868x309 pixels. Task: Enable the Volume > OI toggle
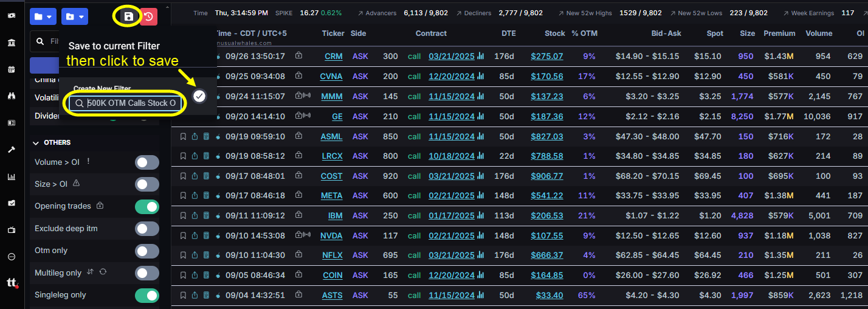[147, 162]
